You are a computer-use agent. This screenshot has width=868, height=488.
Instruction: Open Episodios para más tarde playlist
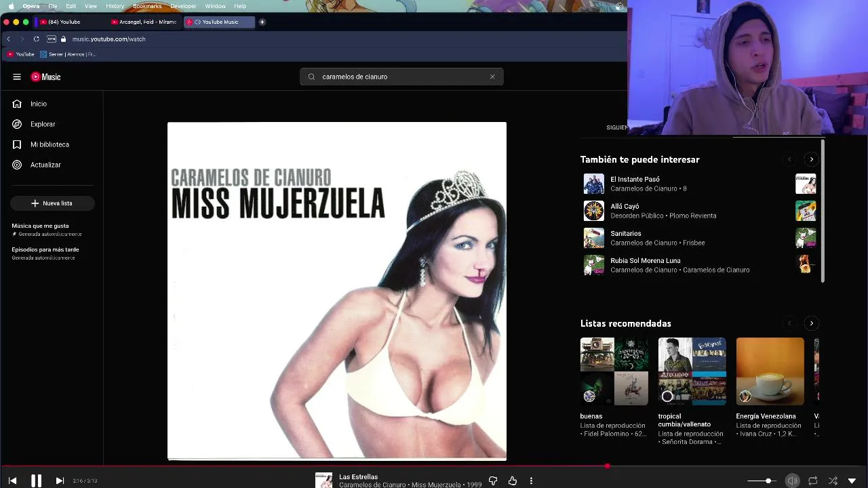(x=45, y=253)
